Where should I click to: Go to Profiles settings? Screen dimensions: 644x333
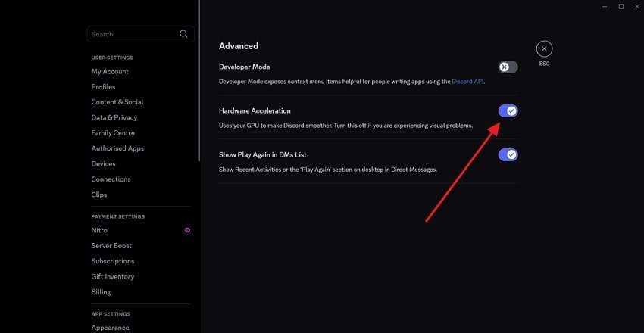tap(104, 87)
